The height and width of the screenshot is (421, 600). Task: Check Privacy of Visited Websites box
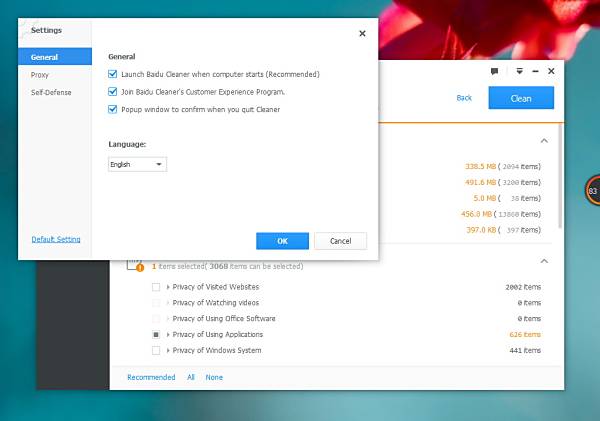(156, 287)
